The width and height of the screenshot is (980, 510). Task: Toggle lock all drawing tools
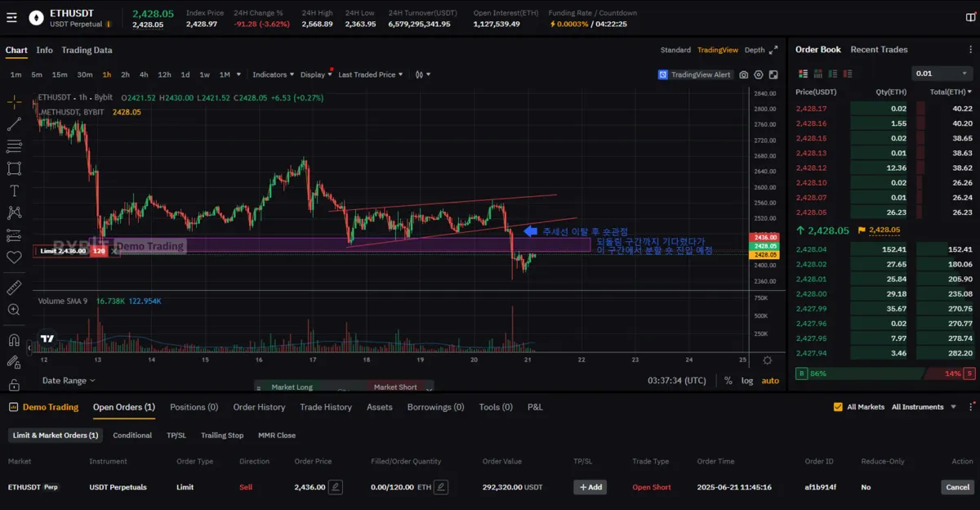click(14, 384)
